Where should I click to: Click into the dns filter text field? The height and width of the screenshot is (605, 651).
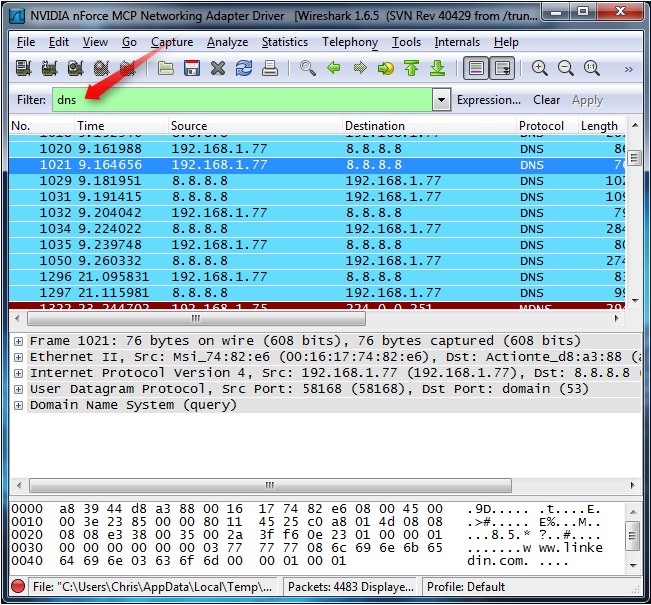250,100
